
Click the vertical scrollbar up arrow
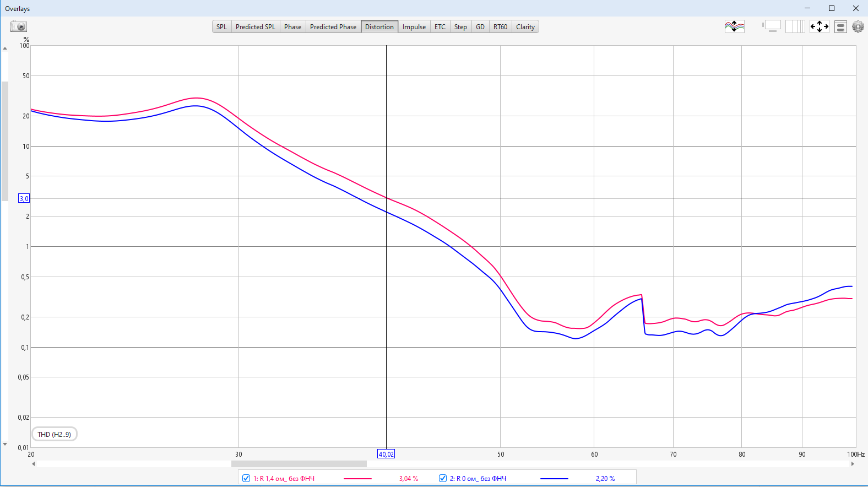[5, 48]
